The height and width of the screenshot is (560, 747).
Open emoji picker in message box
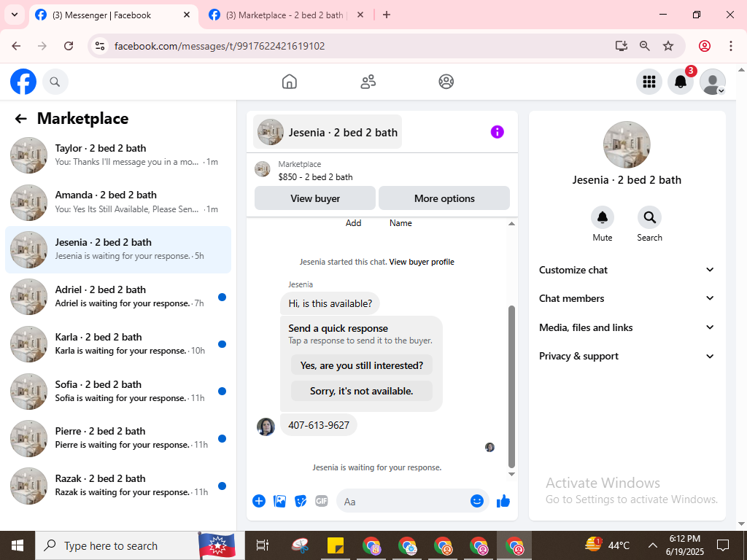[476, 501]
